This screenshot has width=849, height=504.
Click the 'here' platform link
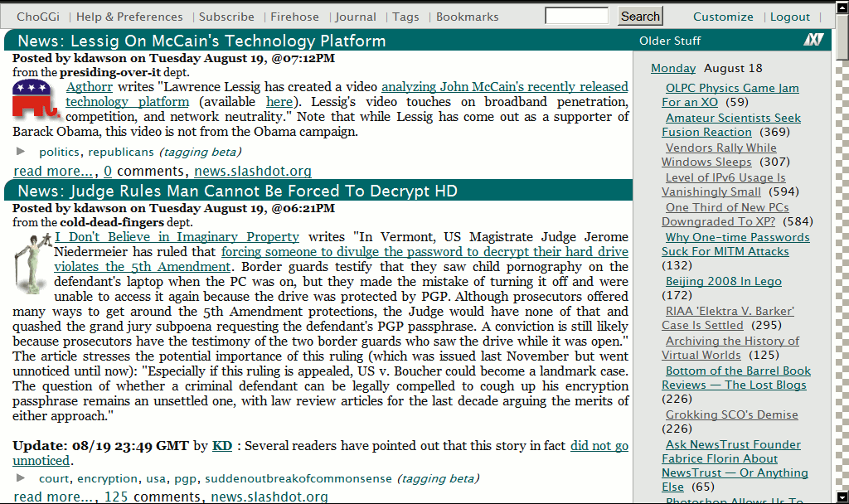(x=279, y=102)
